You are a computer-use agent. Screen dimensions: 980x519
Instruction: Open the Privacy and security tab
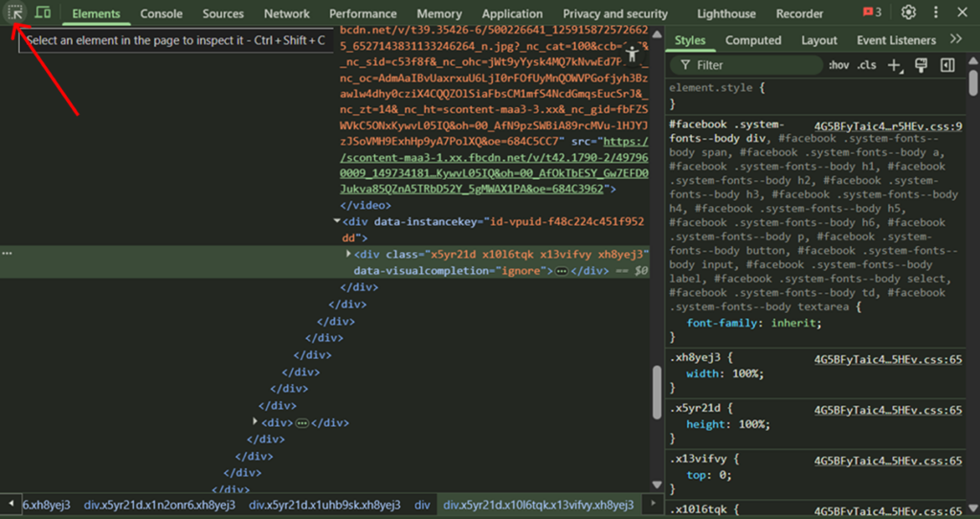coord(615,13)
